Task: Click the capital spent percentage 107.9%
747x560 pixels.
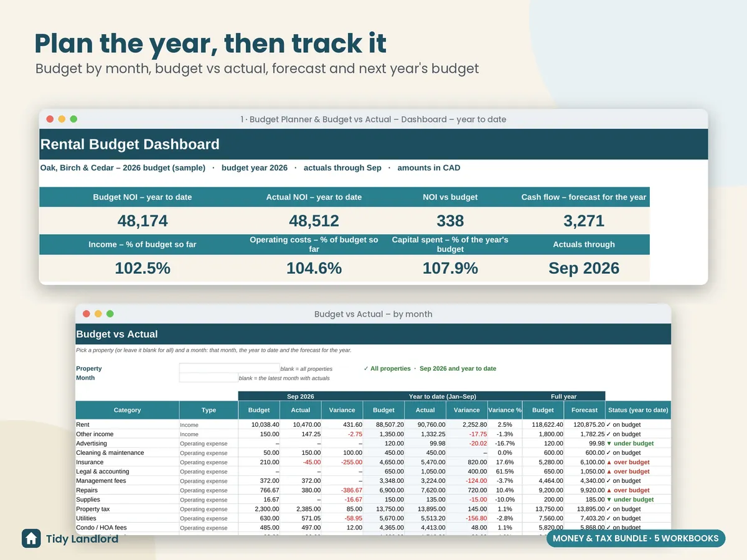Action: 450,268
